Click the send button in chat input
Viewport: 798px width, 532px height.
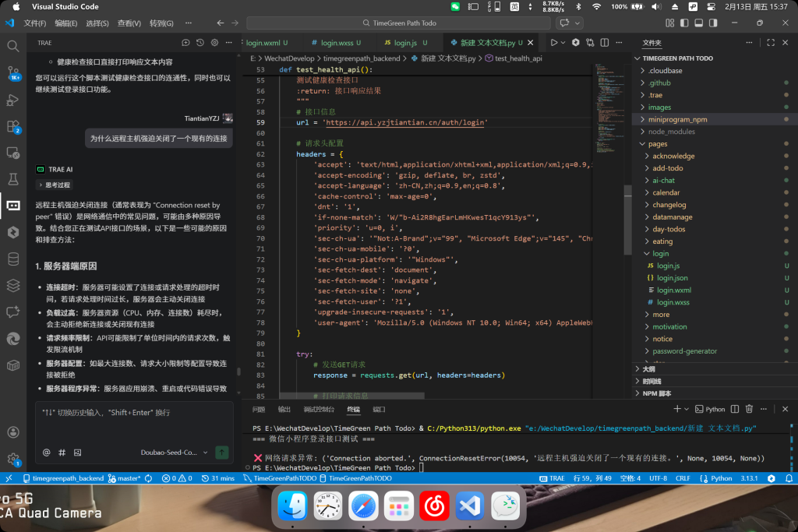coord(222,452)
